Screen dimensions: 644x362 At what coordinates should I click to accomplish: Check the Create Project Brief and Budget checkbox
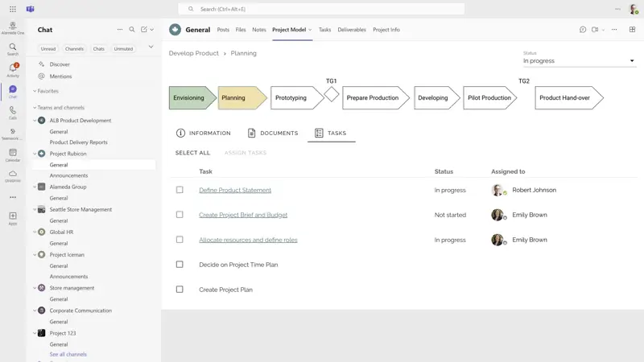coord(180,215)
